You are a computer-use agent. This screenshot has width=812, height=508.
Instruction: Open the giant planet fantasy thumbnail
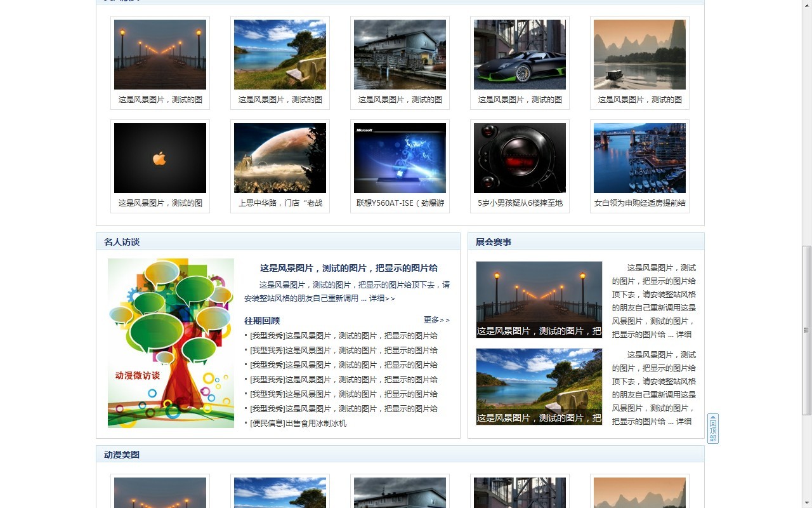coord(280,158)
